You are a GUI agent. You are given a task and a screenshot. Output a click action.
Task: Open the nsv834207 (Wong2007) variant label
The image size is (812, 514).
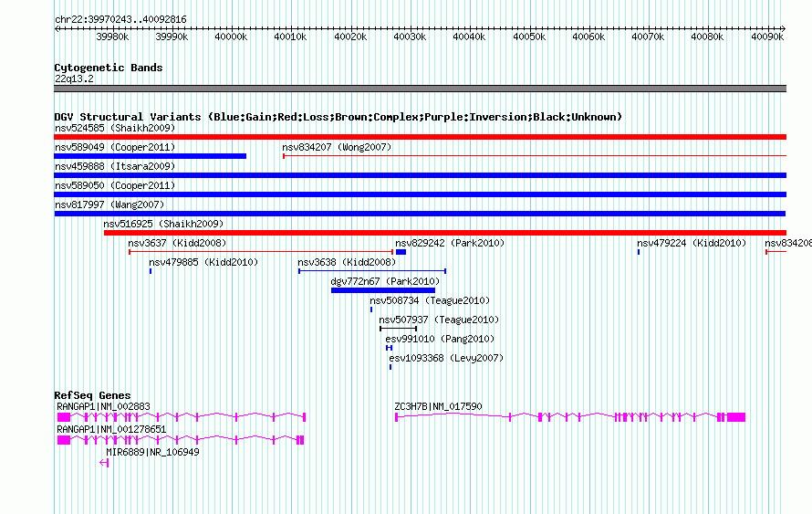337,147
